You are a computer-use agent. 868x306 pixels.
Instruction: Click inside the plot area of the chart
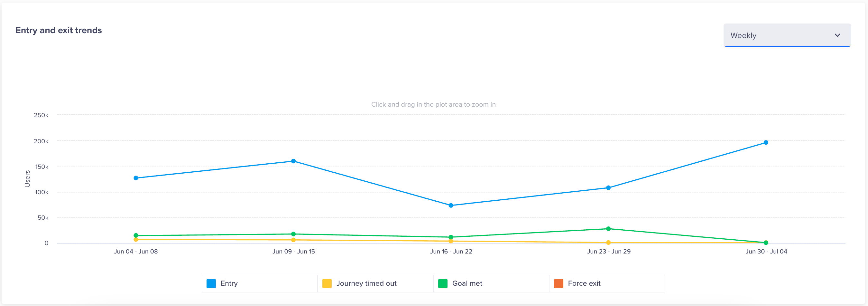(x=438, y=169)
